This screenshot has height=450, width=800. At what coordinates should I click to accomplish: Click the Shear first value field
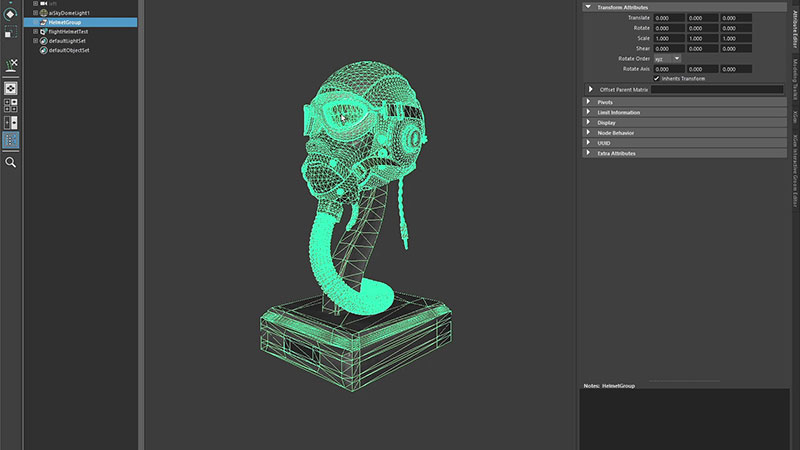point(669,48)
